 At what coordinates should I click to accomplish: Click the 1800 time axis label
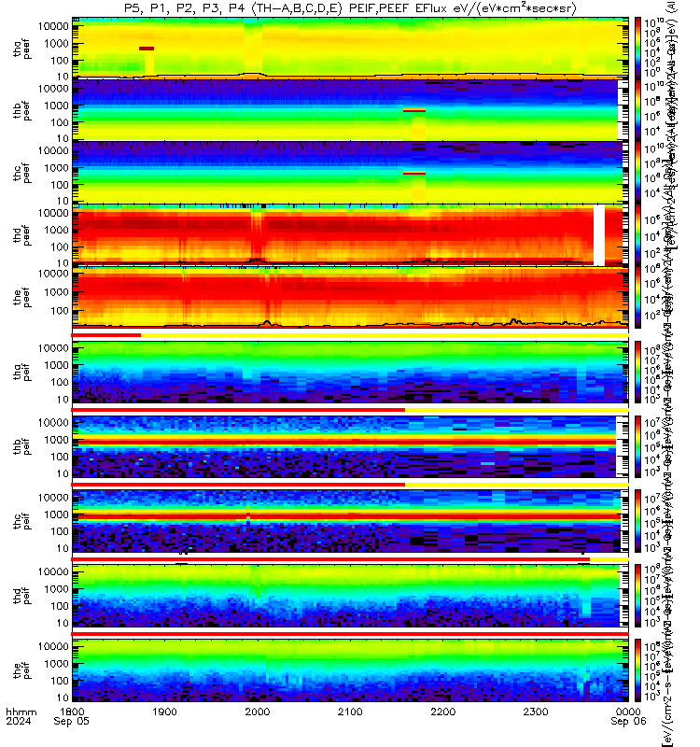coord(72,712)
